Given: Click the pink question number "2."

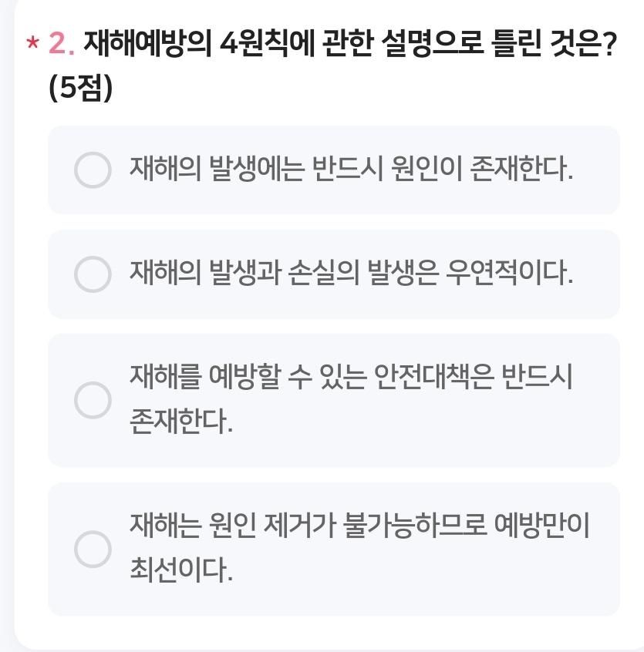Looking at the screenshot, I should 62,45.
